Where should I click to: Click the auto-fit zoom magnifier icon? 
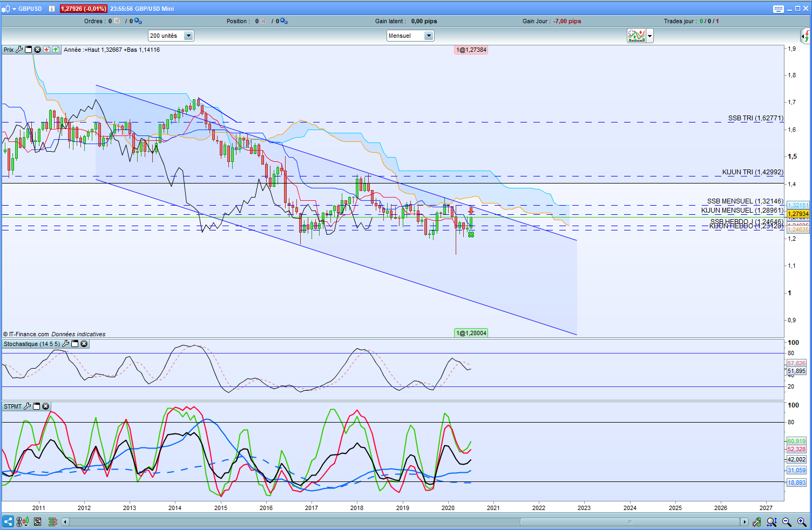click(772, 522)
